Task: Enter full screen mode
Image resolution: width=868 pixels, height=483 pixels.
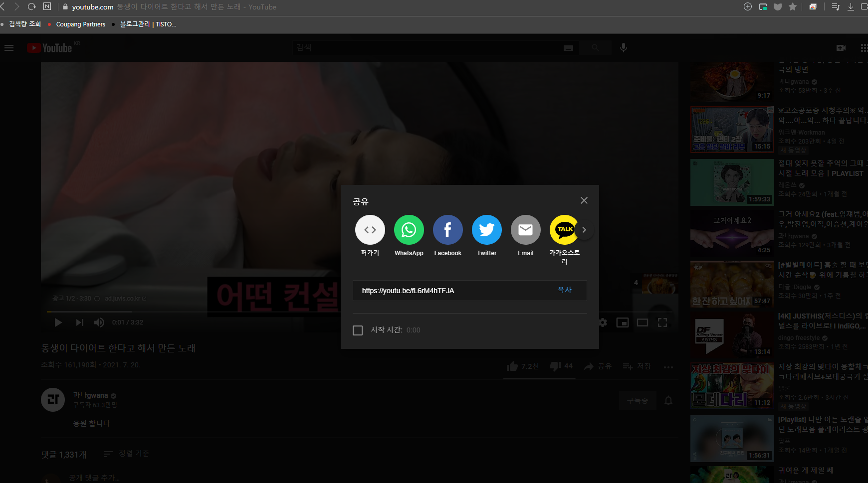Action: point(662,322)
